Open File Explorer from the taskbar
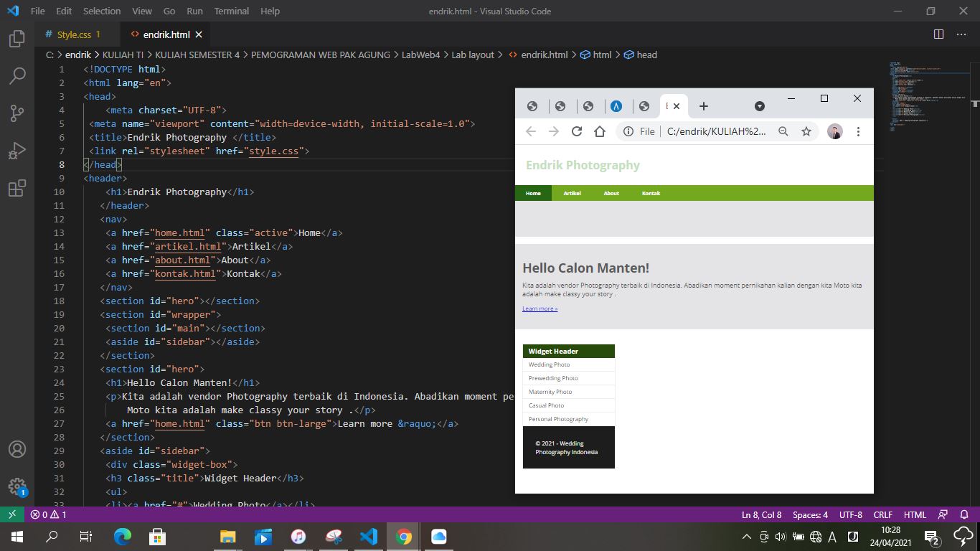 [227, 537]
